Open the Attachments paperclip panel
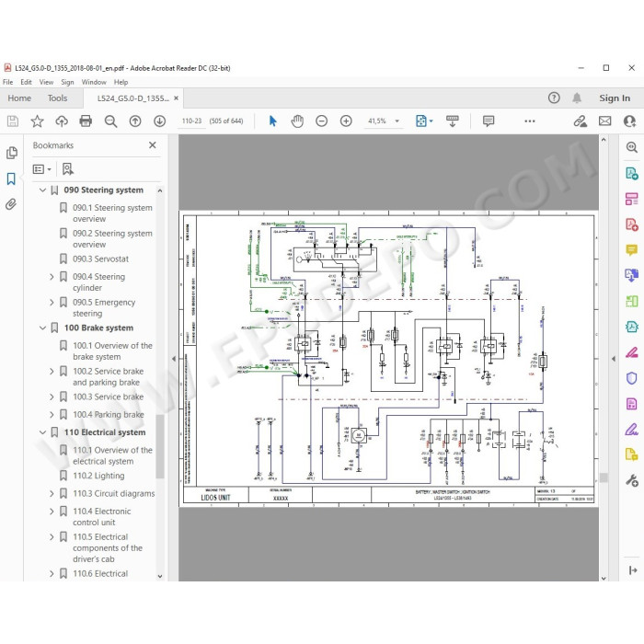Image resolution: width=644 pixels, height=644 pixels. tap(11, 204)
